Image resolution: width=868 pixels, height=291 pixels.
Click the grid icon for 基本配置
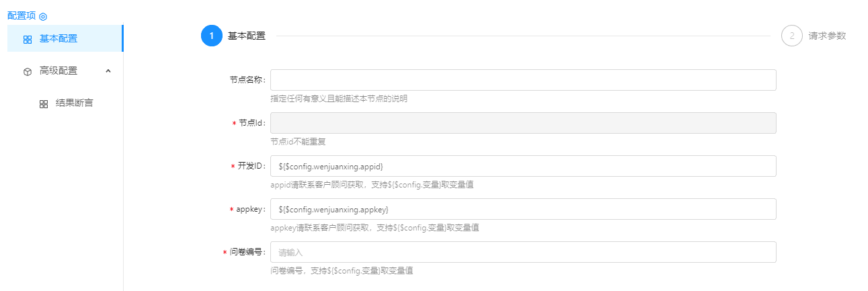[28, 39]
